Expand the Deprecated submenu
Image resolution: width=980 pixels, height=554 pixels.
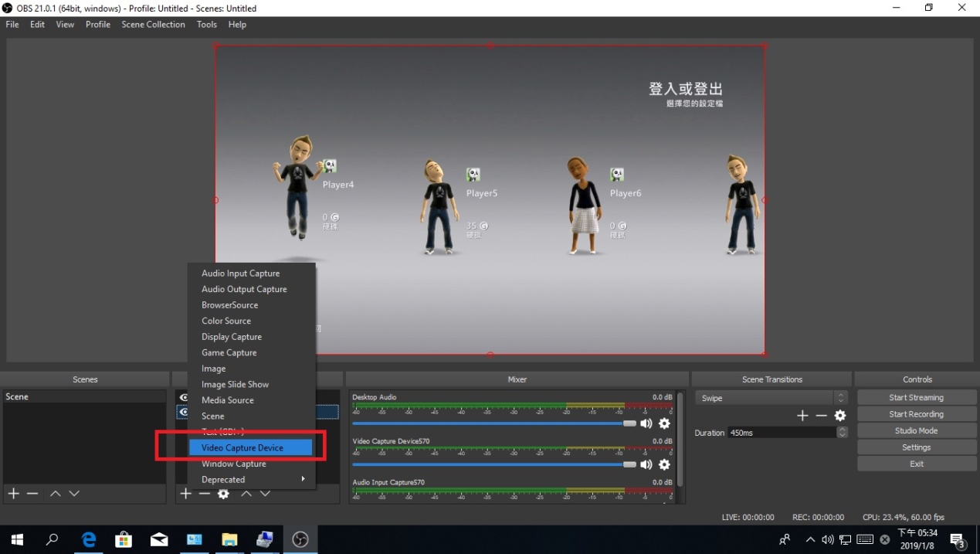pos(252,480)
